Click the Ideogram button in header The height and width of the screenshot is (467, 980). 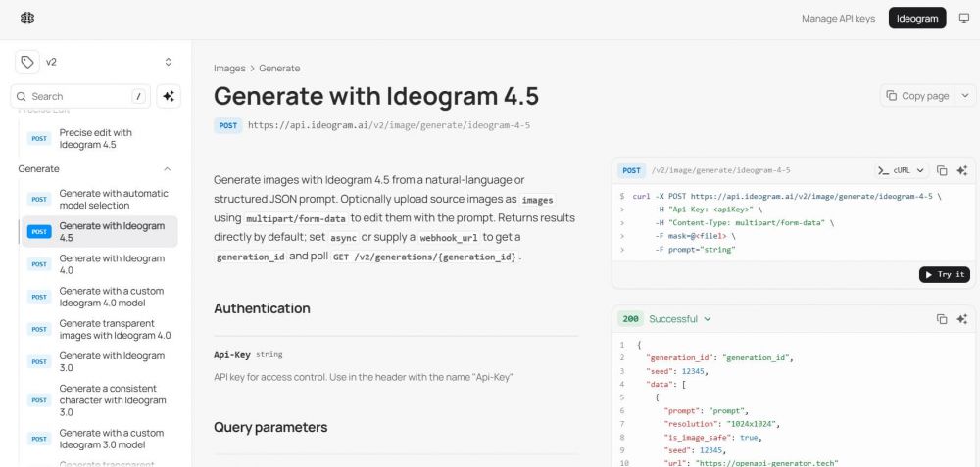tap(917, 18)
